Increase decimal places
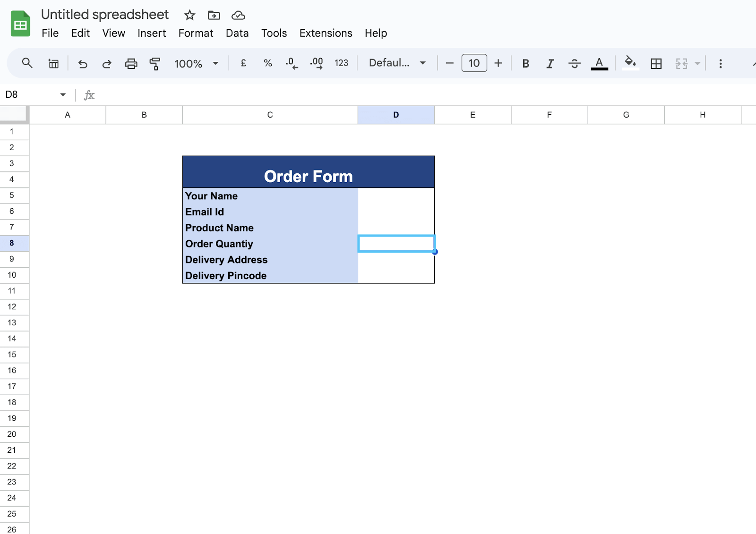The image size is (756, 534). click(x=317, y=63)
